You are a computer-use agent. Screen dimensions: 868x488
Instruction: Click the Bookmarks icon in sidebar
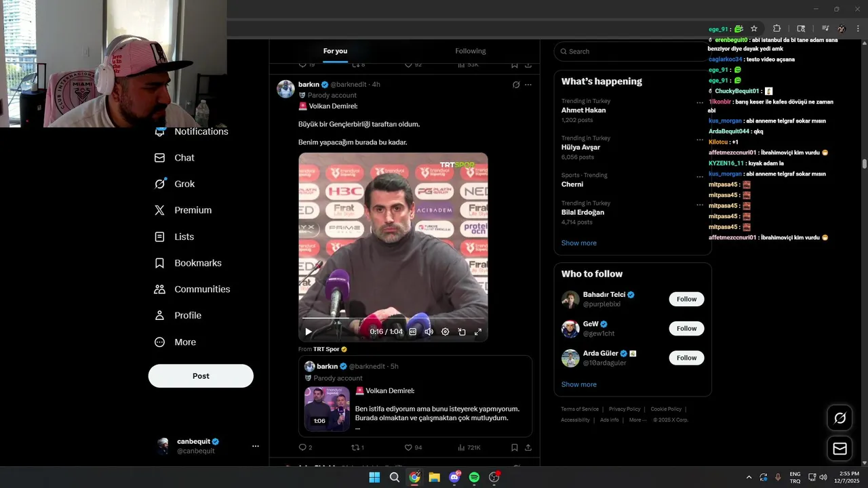click(160, 263)
